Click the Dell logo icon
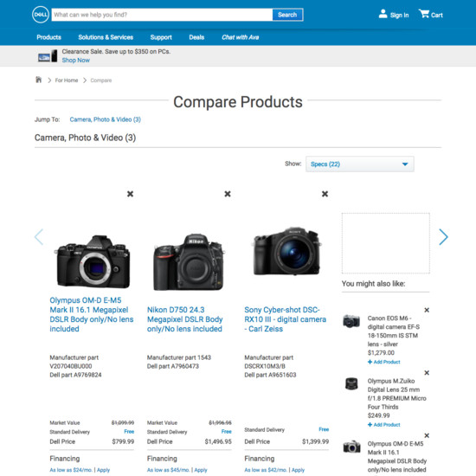This screenshot has height=476, width=476. [x=41, y=15]
